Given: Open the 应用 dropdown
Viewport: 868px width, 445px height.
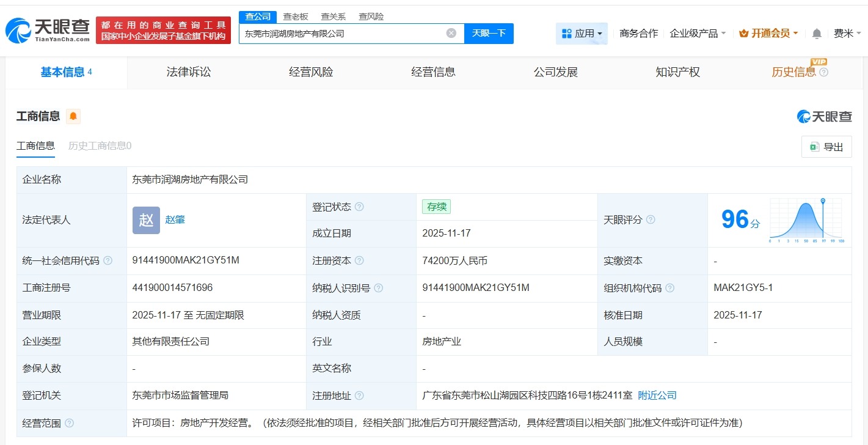Looking at the screenshot, I should pyautogui.click(x=585, y=34).
